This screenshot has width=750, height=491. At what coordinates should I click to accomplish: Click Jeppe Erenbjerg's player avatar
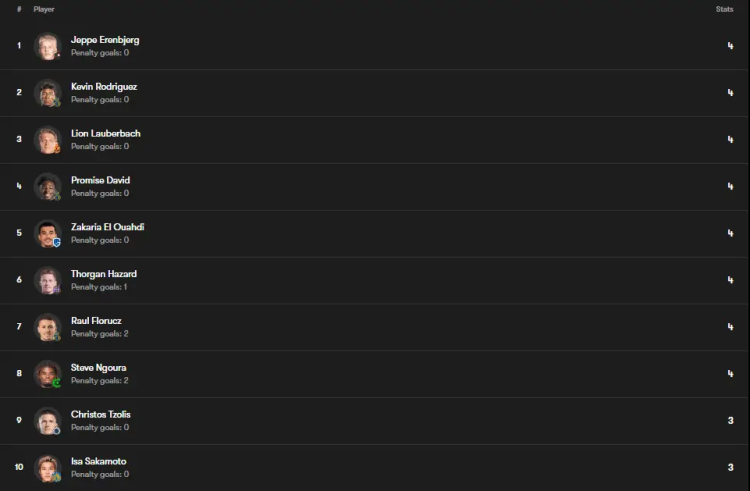tap(48, 46)
